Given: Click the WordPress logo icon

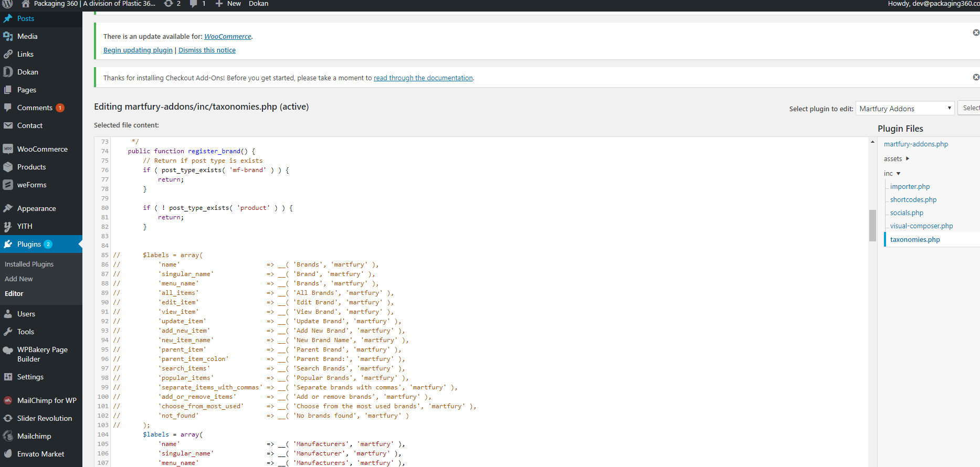Looking at the screenshot, I should pos(7,4).
